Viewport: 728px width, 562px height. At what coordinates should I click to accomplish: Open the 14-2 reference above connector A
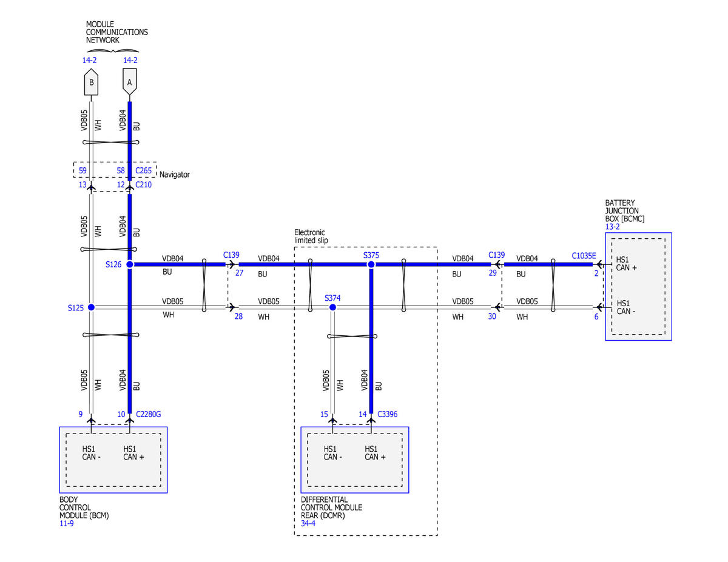(x=130, y=60)
